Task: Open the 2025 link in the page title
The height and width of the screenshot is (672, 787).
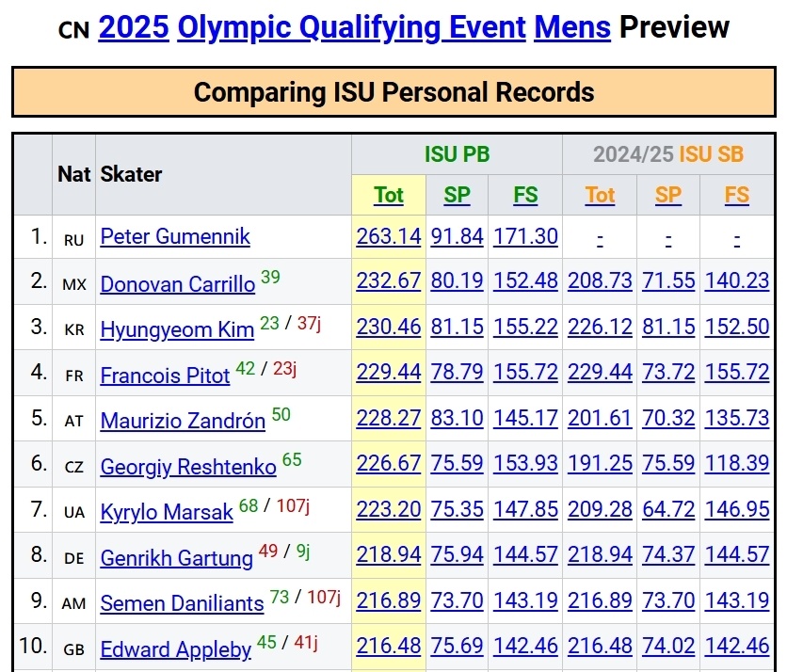Action: 133,28
